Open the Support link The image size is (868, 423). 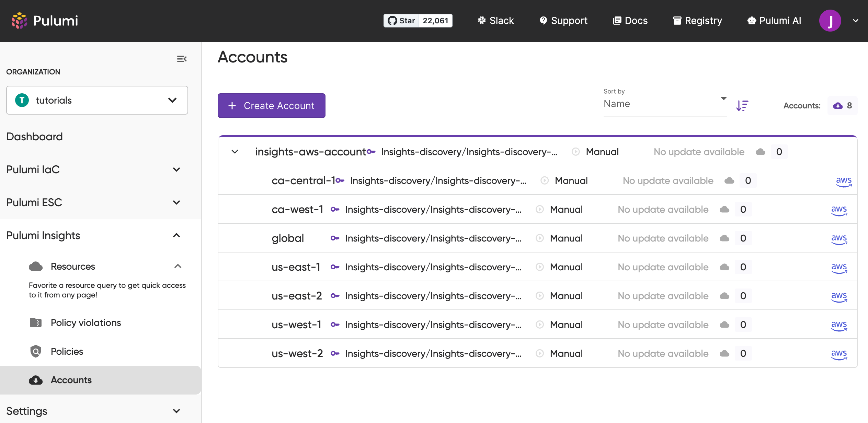pos(563,21)
